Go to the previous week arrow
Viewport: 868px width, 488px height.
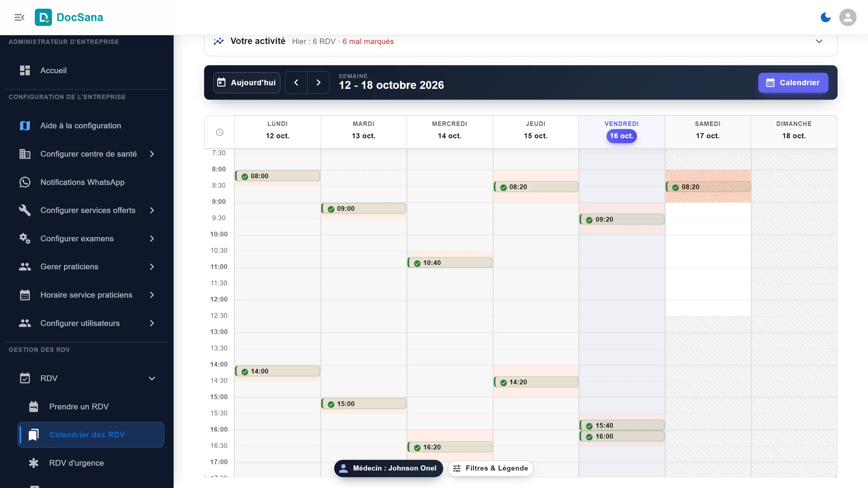pyautogui.click(x=296, y=83)
